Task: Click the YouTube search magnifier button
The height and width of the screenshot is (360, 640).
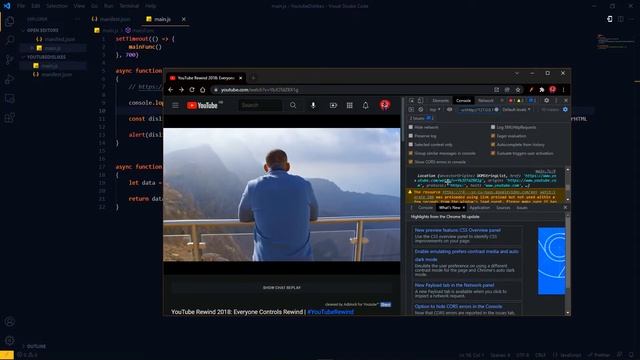Action: coord(293,105)
